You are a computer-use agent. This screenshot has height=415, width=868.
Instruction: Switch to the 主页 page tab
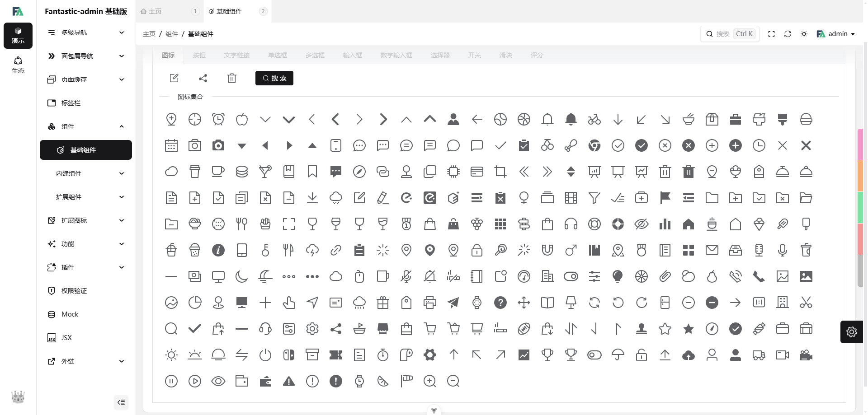coord(170,11)
